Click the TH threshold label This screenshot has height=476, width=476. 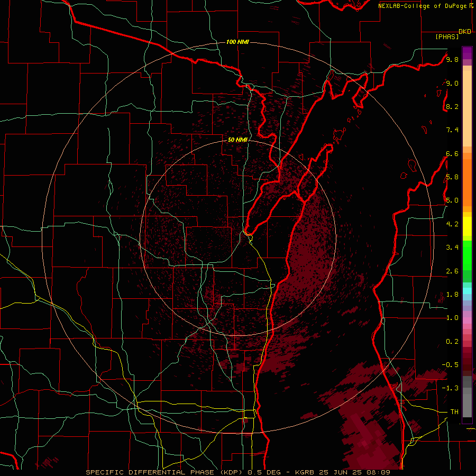pos(454,412)
